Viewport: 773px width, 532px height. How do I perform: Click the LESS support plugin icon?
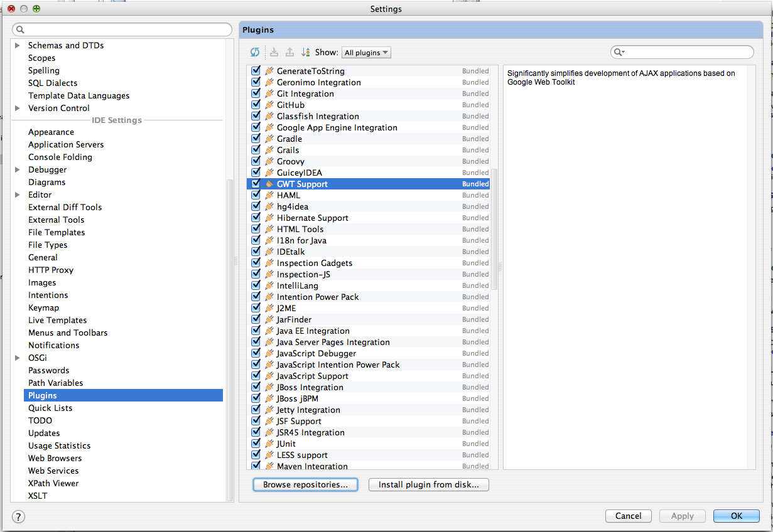(269, 455)
